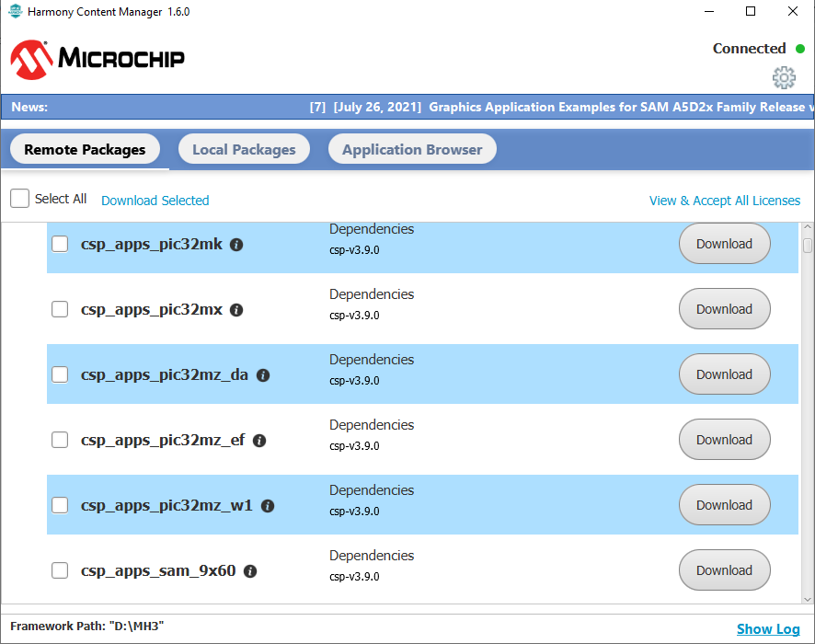Click the csp_apps_pic32mz_ef package name
The width and height of the screenshot is (815, 644).
(x=163, y=441)
